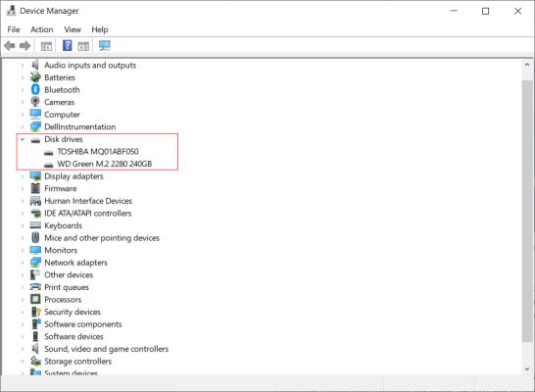Image resolution: width=535 pixels, height=392 pixels.
Task: Collapse the Disk drives category
Action: point(23,139)
